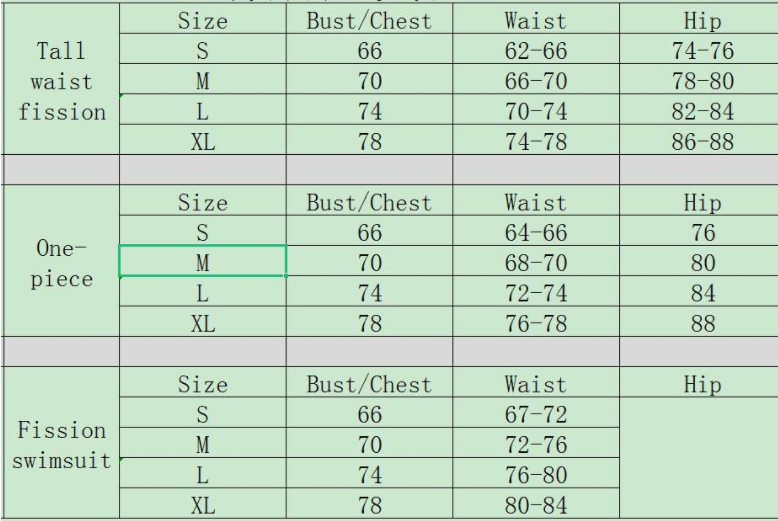Screen dimensions: 778x521
Task: Select the One-piece waist cell 72-74
Action: point(535,293)
